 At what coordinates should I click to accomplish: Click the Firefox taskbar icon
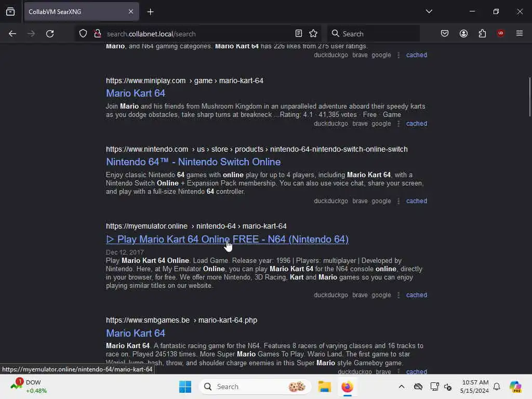[x=347, y=387]
